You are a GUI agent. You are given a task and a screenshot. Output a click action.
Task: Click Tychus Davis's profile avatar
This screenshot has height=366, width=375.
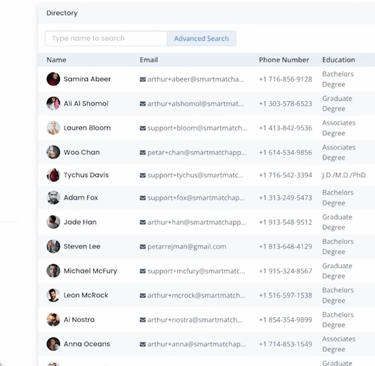pyautogui.click(x=53, y=175)
